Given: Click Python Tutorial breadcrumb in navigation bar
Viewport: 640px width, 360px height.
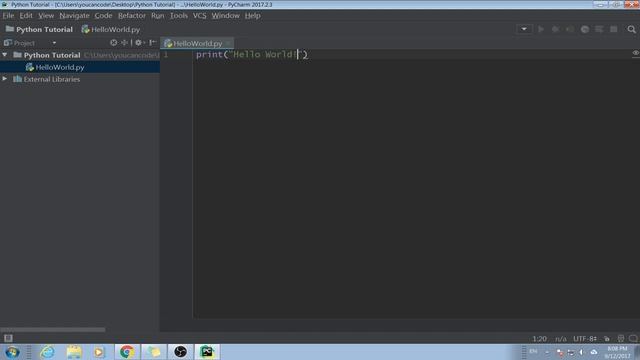Looking at the screenshot, I should coord(39,29).
